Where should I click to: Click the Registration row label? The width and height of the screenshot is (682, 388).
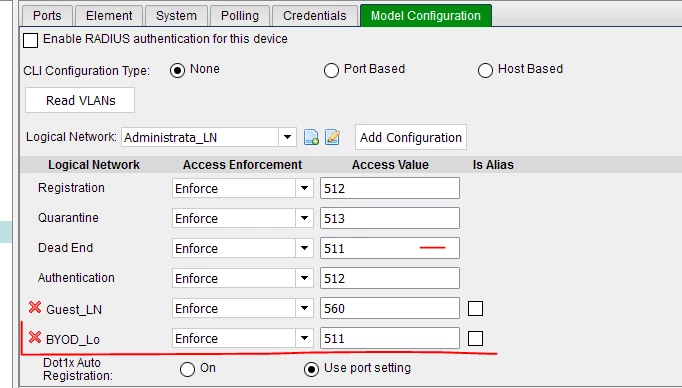pos(71,188)
